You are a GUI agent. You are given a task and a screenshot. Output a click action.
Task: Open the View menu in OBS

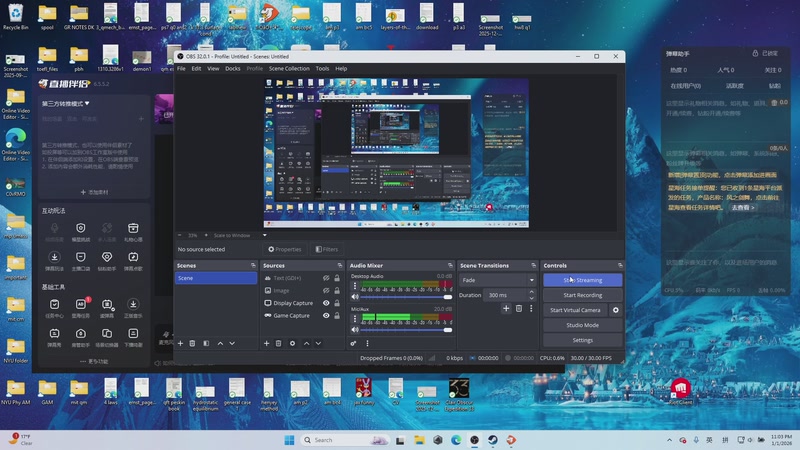coord(213,68)
